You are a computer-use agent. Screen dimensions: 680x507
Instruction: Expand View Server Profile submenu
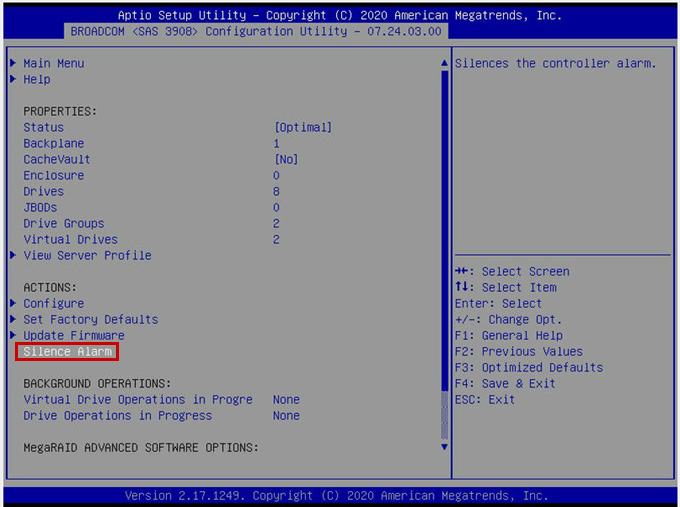point(87,255)
